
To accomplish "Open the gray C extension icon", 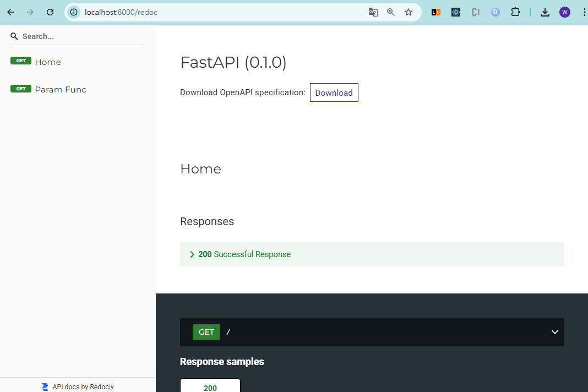I will point(476,12).
